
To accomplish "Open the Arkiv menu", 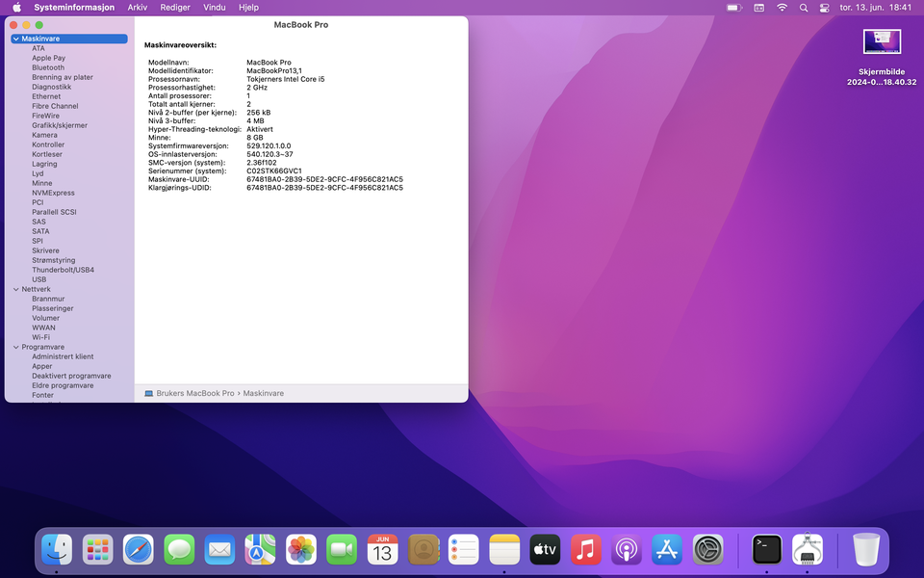I will [137, 8].
